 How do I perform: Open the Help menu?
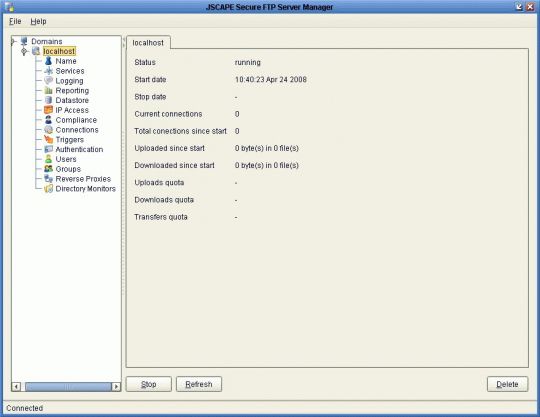tap(38, 21)
